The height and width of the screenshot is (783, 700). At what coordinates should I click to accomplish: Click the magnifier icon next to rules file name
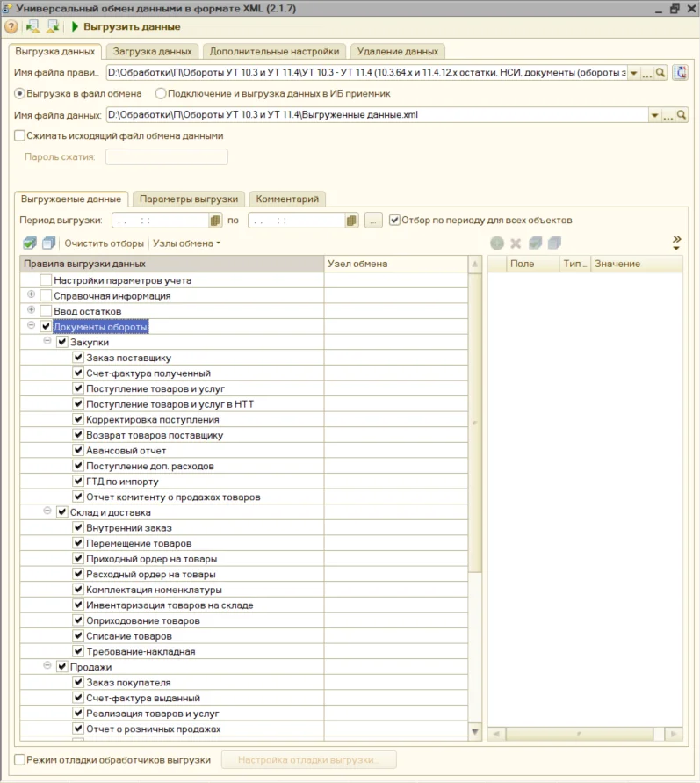click(x=660, y=73)
